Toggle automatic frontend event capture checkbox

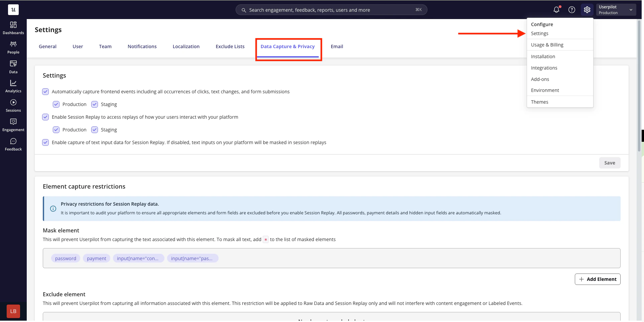click(45, 92)
